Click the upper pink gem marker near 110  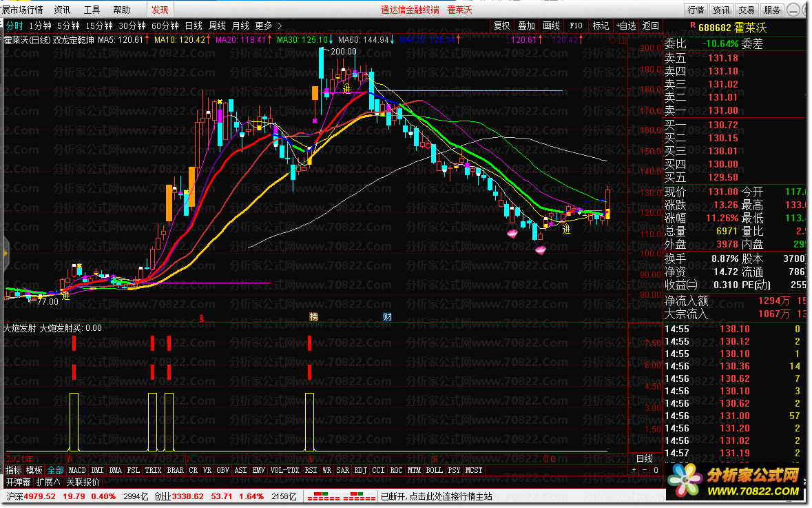pyautogui.click(x=512, y=234)
